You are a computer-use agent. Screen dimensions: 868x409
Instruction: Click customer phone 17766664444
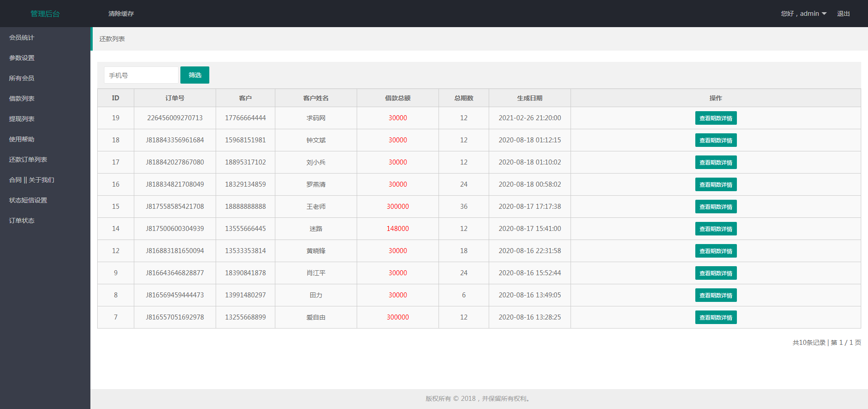pyautogui.click(x=245, y=118)
